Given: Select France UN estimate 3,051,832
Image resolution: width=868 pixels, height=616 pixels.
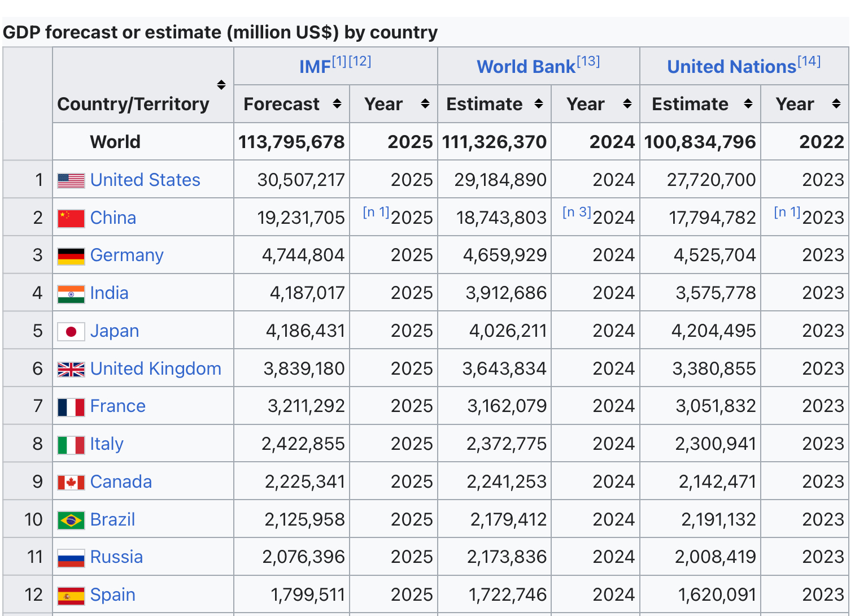Looking at the screenshot, I should [716, 406].
